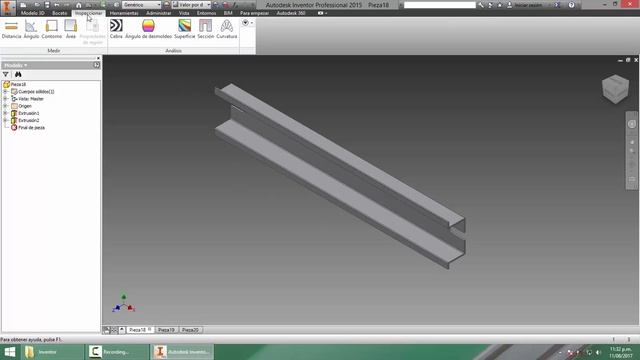Open the BIM ribbon tab
The width and height of the screenshot is (640, 360).
pyautogui.click(x=228, y=13)
